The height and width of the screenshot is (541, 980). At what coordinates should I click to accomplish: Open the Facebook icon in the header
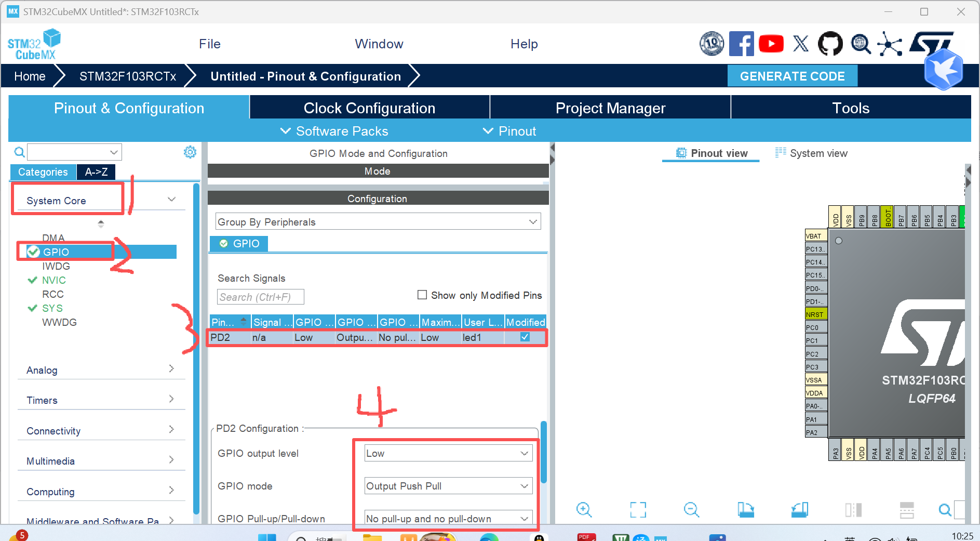pos(742,44)
